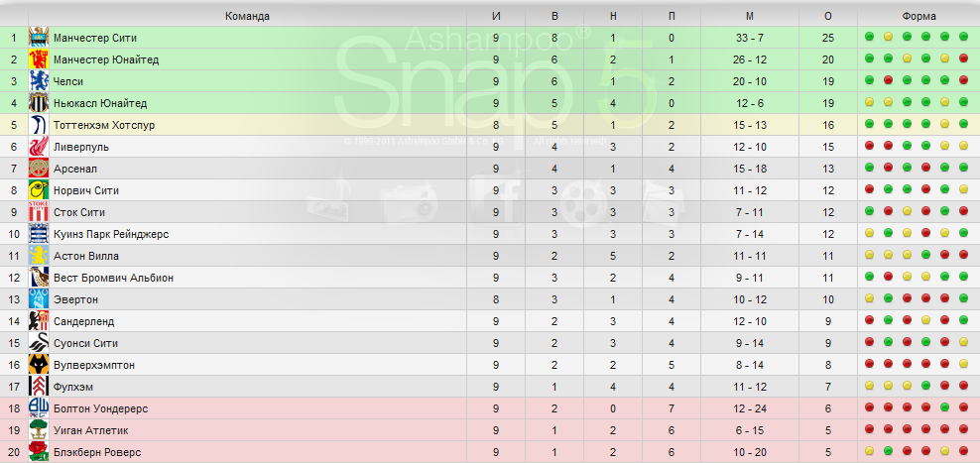Click the Liverpool club crest icon
This screenshot has width=980, height=463.
39,147
